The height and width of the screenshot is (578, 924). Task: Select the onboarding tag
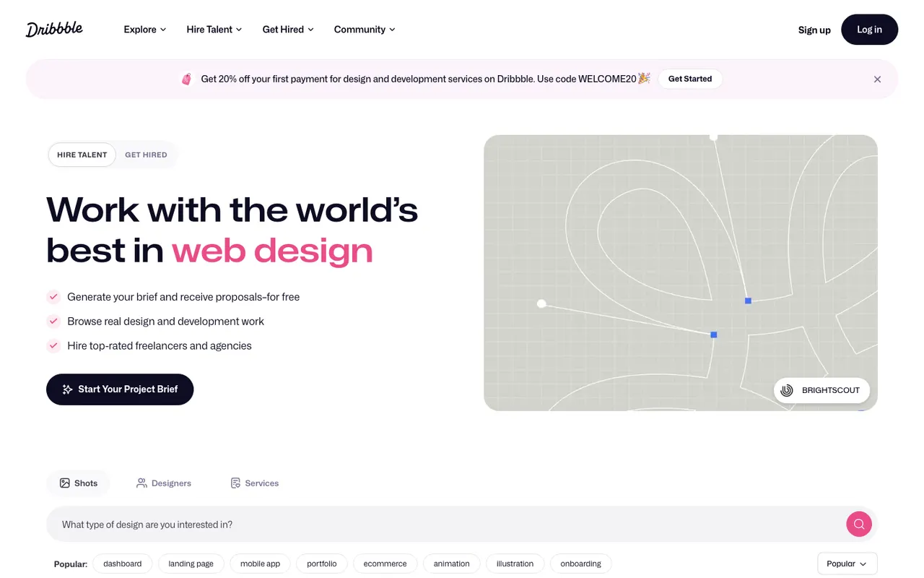pos(581,564)
